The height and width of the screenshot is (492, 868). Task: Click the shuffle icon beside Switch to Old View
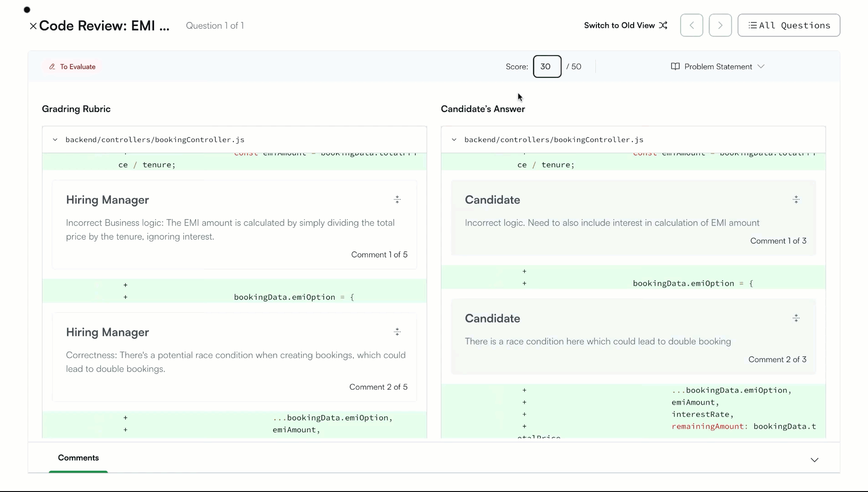click(x=663, y=25)
